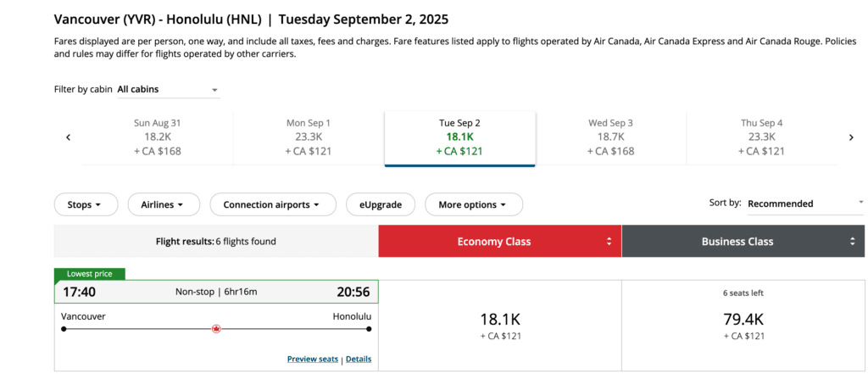This screenshot has width=868, height=374.
Task: Click previous dates left arrow
Action: click(68, 137)
